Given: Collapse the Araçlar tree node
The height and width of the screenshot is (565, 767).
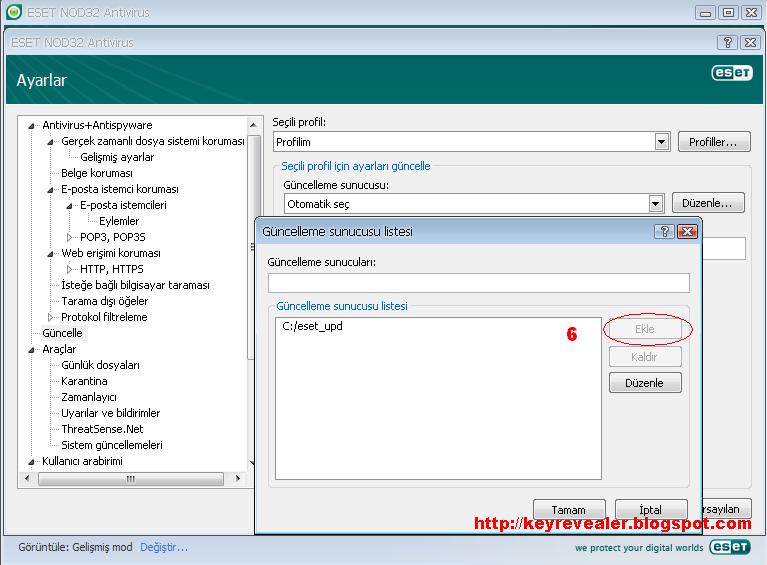Looking at the screenshot, I should click(x=31, y=350).
